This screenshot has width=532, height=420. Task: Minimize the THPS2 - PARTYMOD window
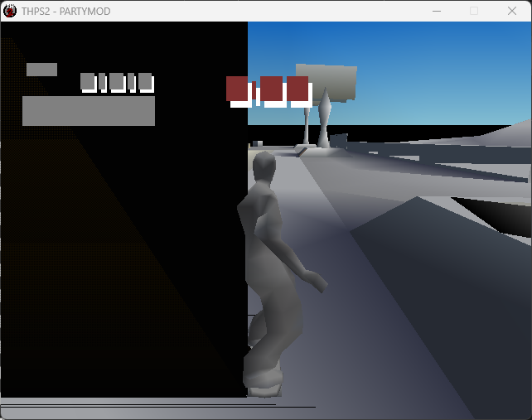click(x=437, y=12)
